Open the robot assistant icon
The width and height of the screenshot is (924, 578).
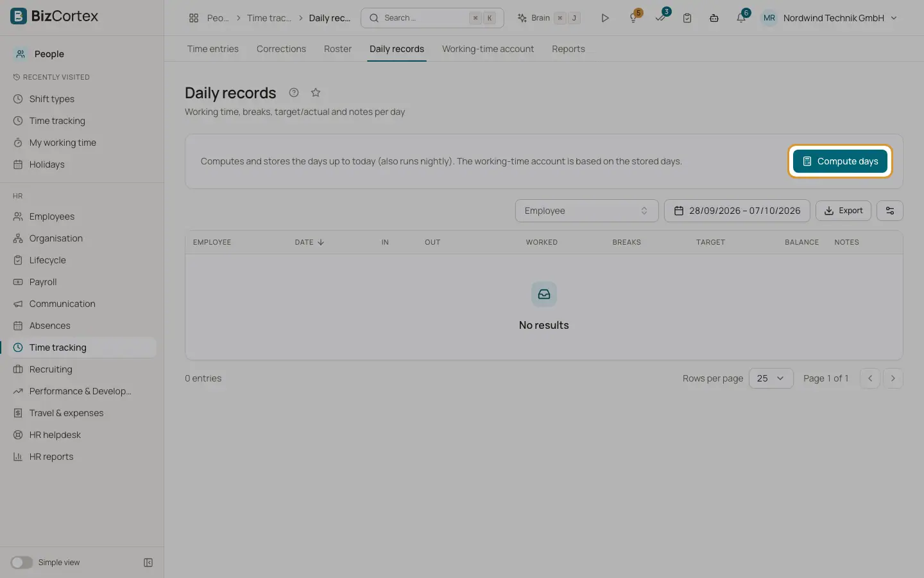pos(714,18)
